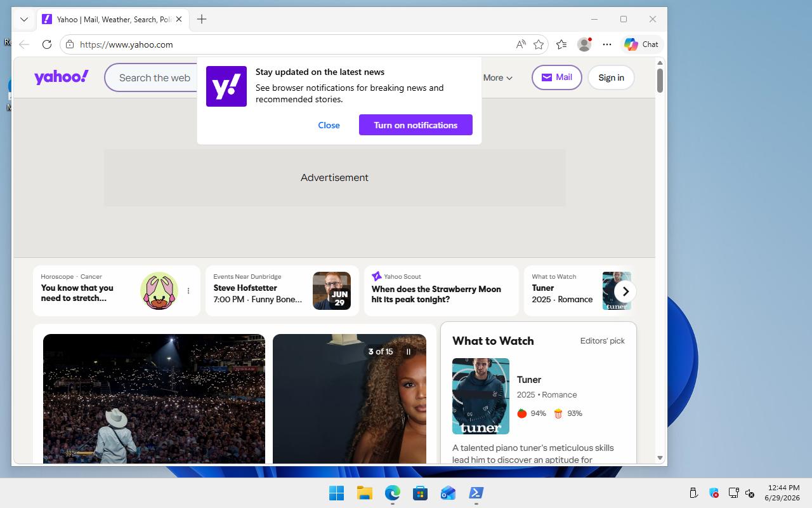Open Outlook from taskbar

click(448, 493)
